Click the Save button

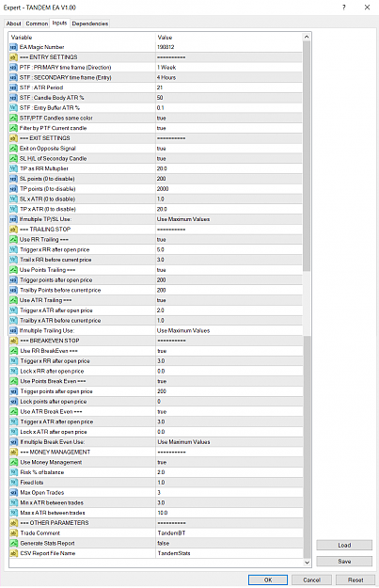[344, 562]
